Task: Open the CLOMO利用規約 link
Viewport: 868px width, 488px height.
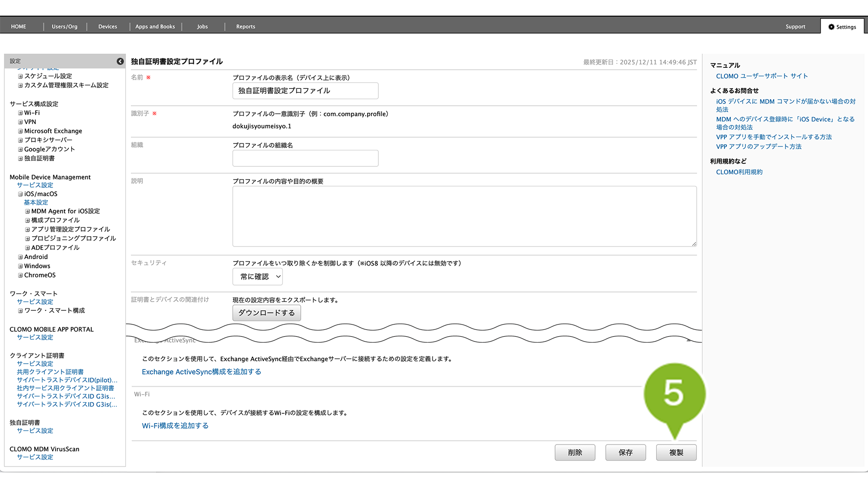Action: [739, 172]
